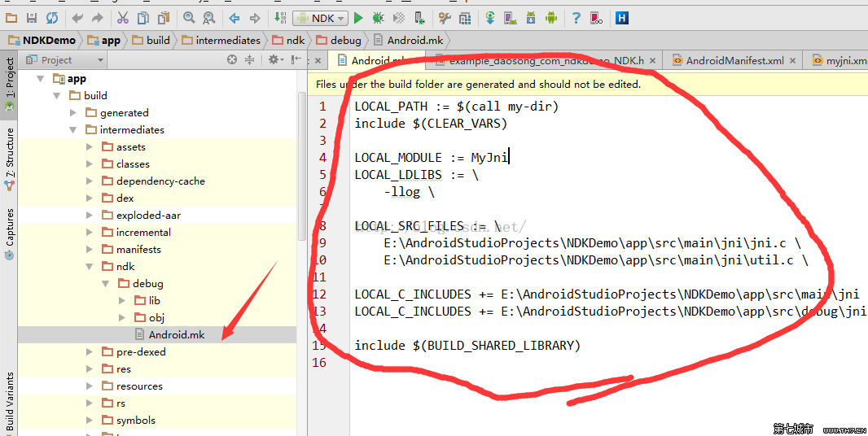Click NDKDemo in the breadcrumb bar
This screenshot has height=436, width=868.
click(x=42, y=41)
